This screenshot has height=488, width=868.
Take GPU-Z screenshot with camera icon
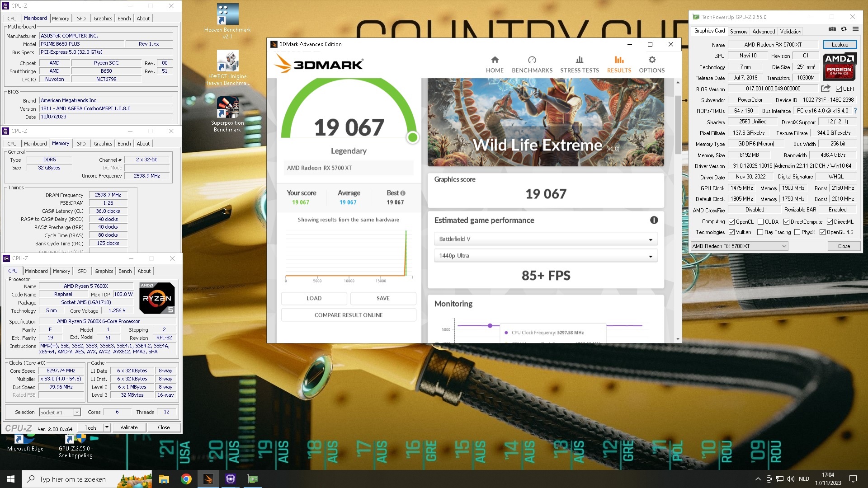tap(832, 29)
